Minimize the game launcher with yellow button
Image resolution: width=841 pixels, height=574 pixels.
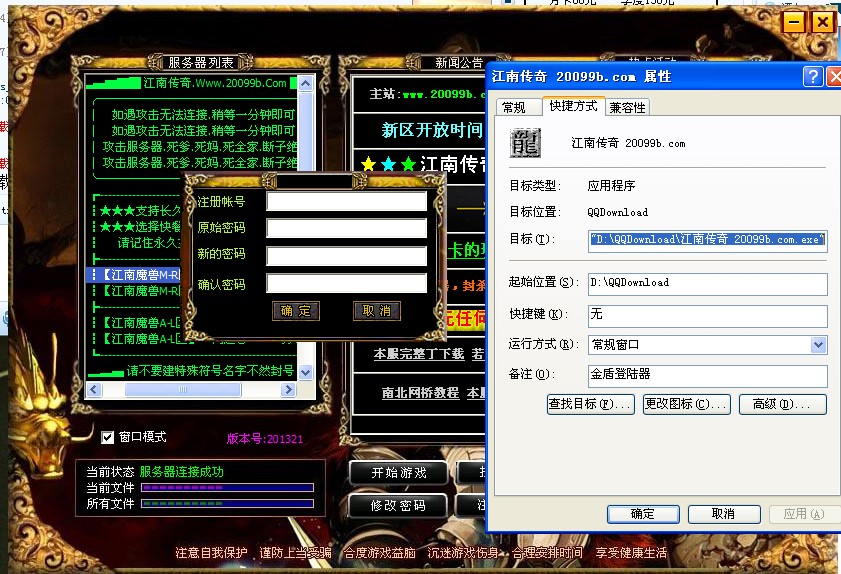793,23
